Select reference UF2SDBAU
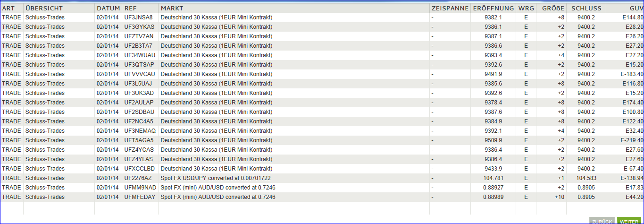 pos(140,112)
